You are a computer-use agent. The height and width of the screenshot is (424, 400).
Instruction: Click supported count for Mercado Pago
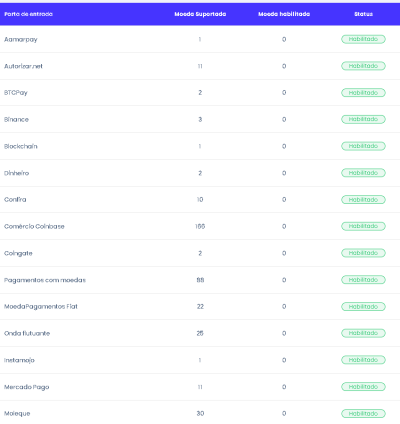coord(200,387)
